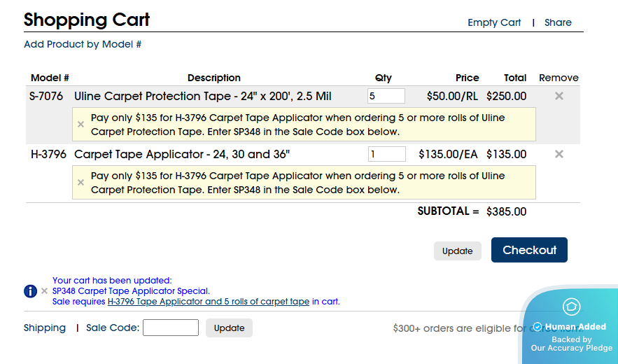Open the Empty Cart link

(494, 22)
